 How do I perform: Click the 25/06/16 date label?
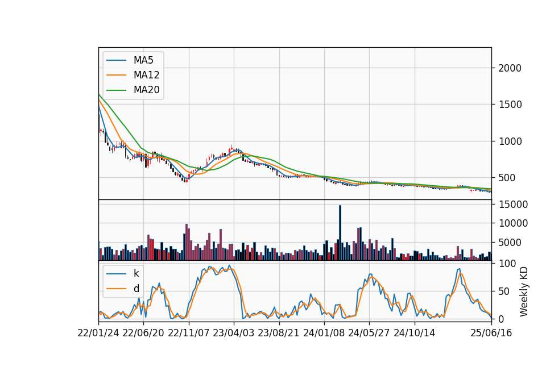491,333
